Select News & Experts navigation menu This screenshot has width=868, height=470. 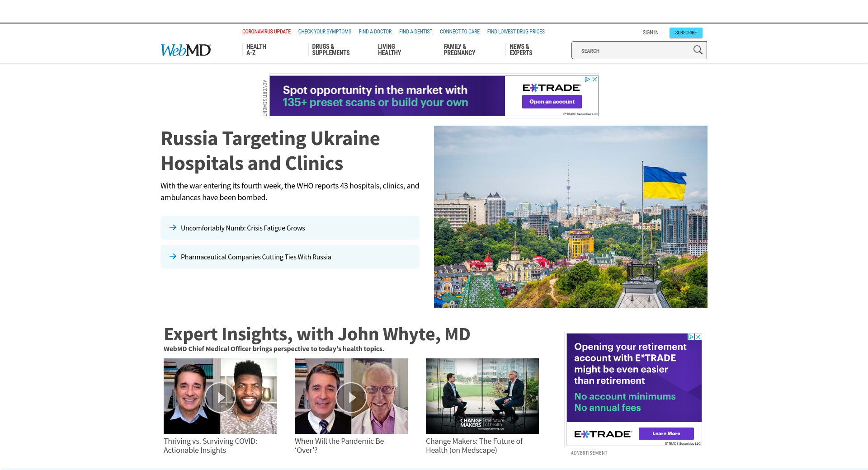[521, 50]
